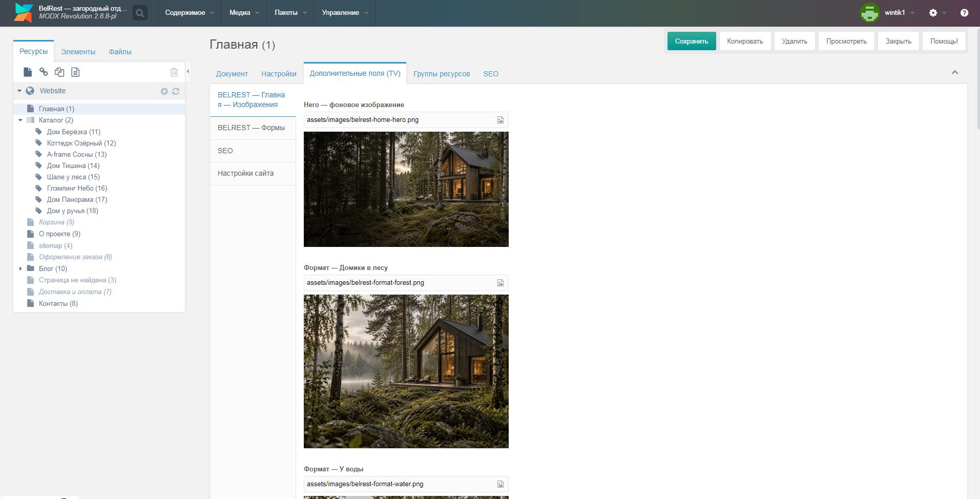980x499 pixels.
Task: Add new resource to Website context
Action: coord(164,91)
